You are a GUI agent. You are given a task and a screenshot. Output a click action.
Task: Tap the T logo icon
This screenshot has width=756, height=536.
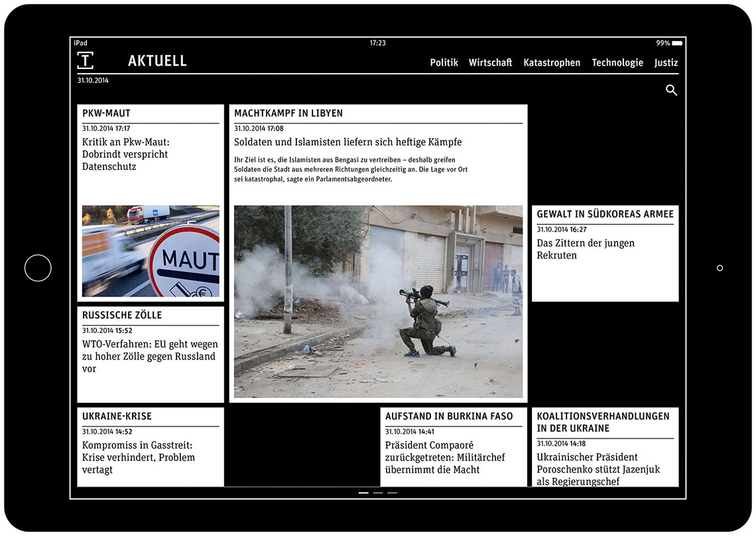click(x=86, y=60)
